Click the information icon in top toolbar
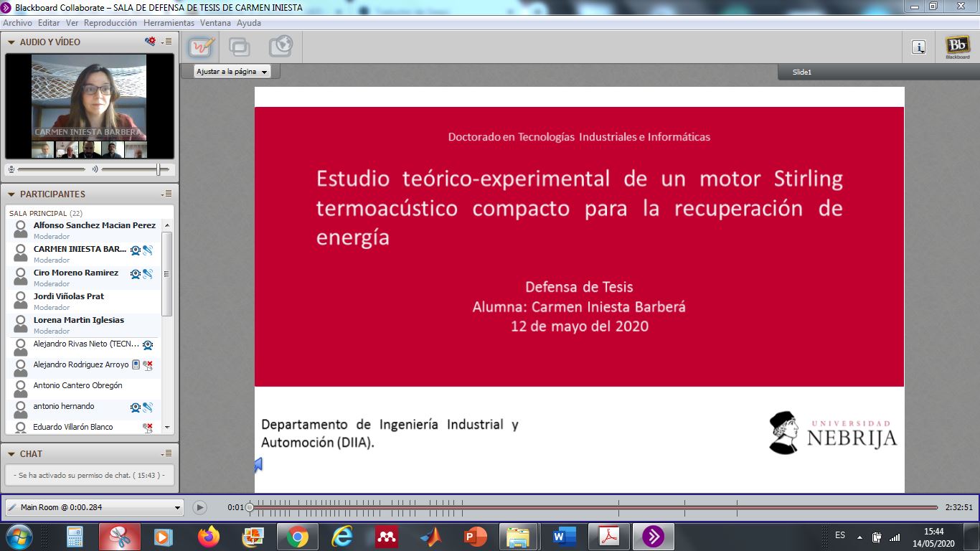The width and height of the screenshot is (980, 551). click(918, 47)
